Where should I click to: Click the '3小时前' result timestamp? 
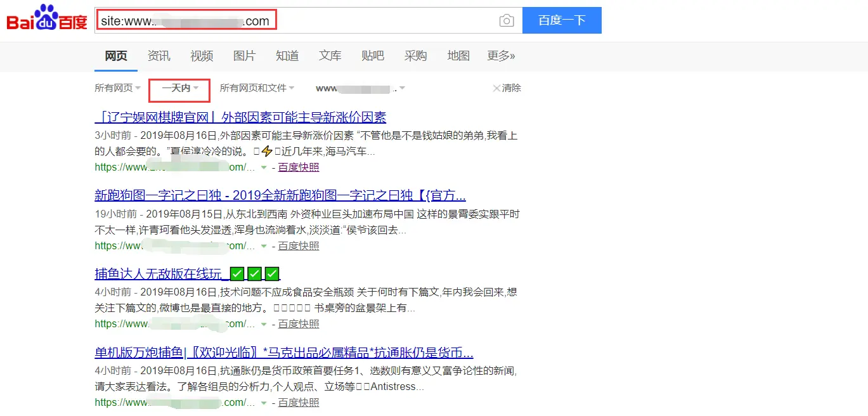click(113, 135)
